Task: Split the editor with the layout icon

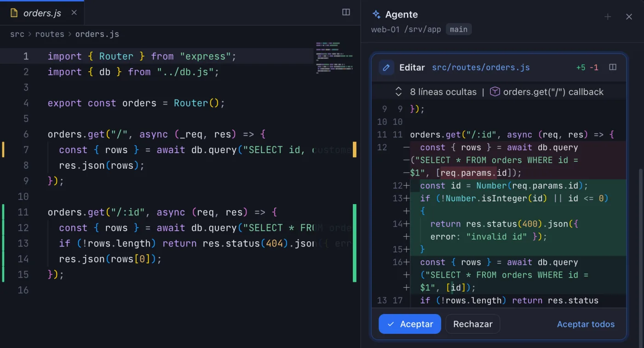Action: point(346,12)
